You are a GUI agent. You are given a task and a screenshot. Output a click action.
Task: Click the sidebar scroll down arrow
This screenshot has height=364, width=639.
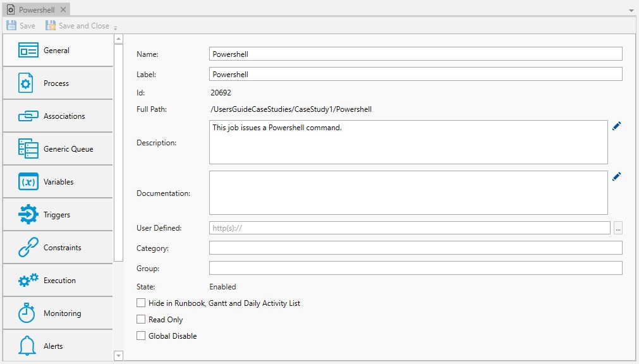(118, 356)
